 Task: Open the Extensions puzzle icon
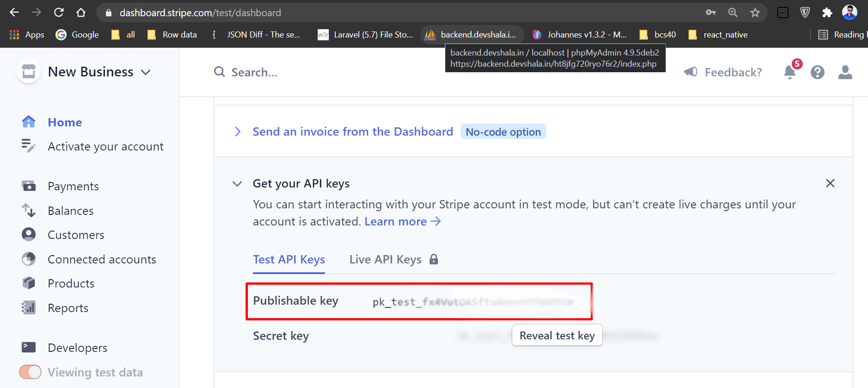pyautogui.click(x=827, y=13)
